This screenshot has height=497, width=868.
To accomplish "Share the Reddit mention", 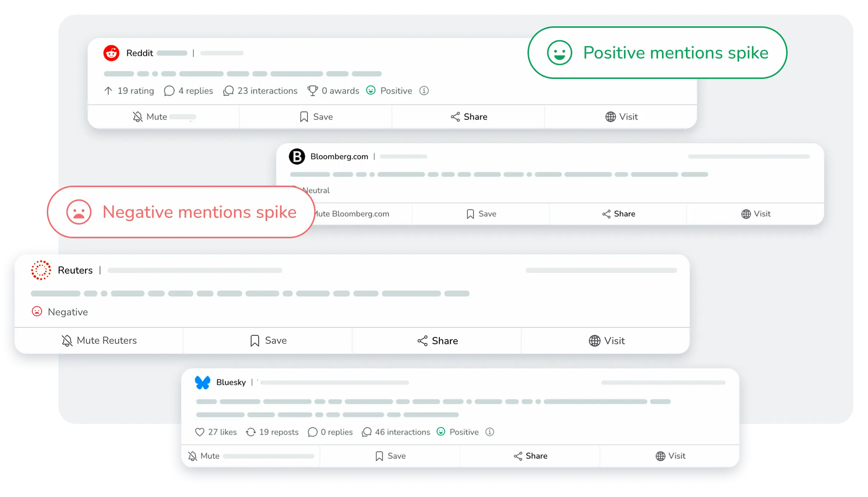I will (x=469, y=117).
